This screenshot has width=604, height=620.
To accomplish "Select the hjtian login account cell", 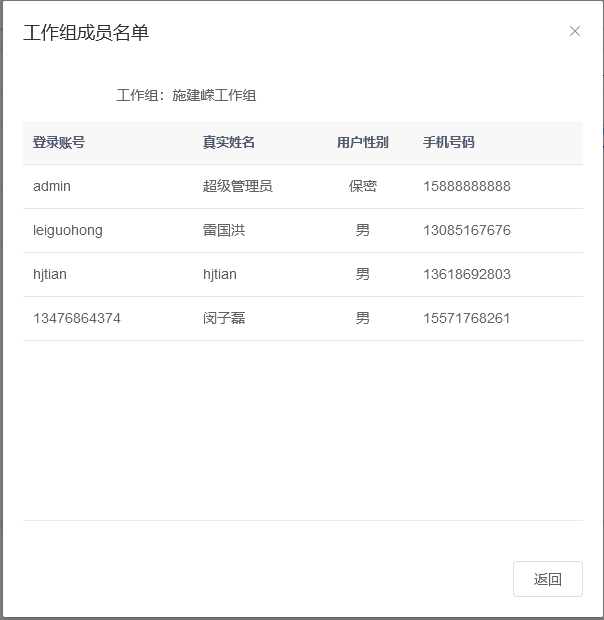I will tap(50, 274).
